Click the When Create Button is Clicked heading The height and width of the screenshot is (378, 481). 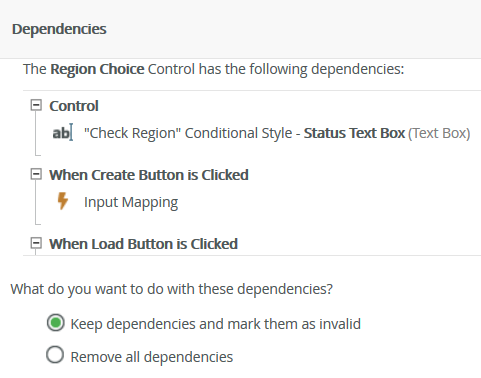pyautogui.click(x=149, y=175)
